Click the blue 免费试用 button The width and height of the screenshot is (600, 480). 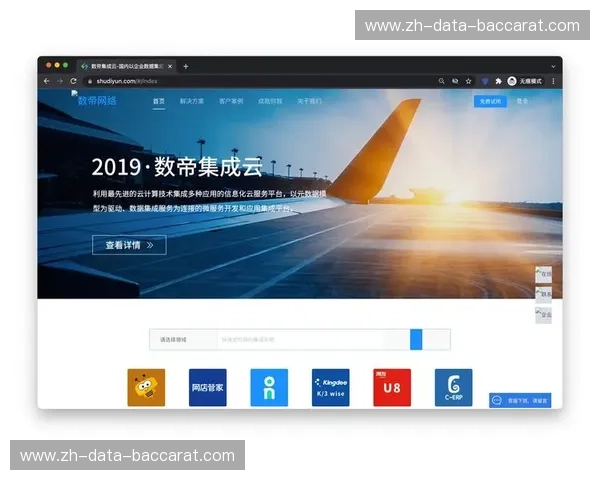(490, 101)
